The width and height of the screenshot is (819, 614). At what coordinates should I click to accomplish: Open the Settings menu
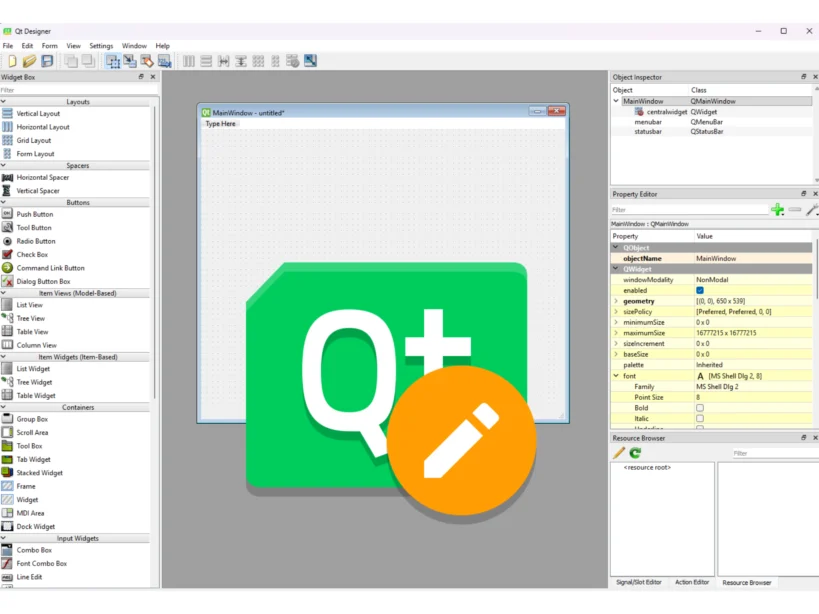pyautogui.click(x=101, y=46)
